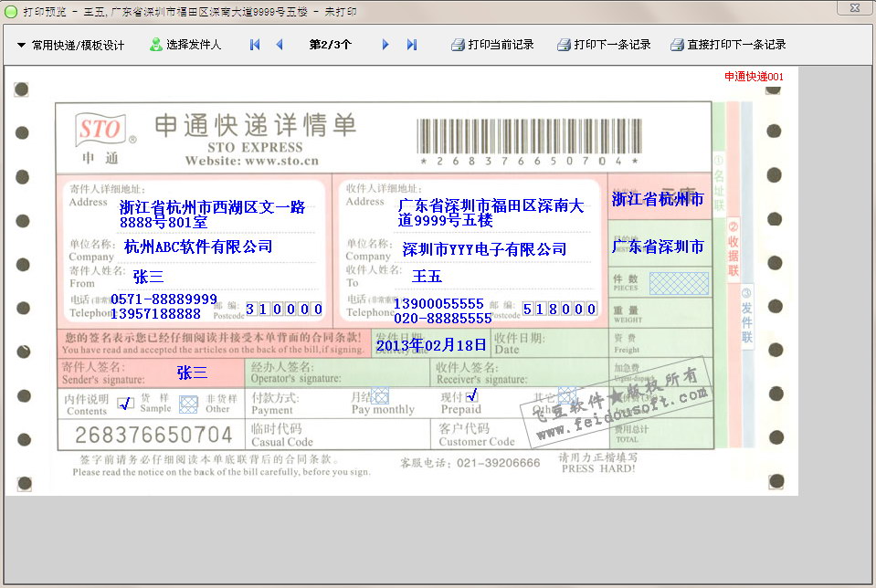Toggle the 现付 Prepaid checkbox
Screen dimensions: 876x588
(471, 395)
